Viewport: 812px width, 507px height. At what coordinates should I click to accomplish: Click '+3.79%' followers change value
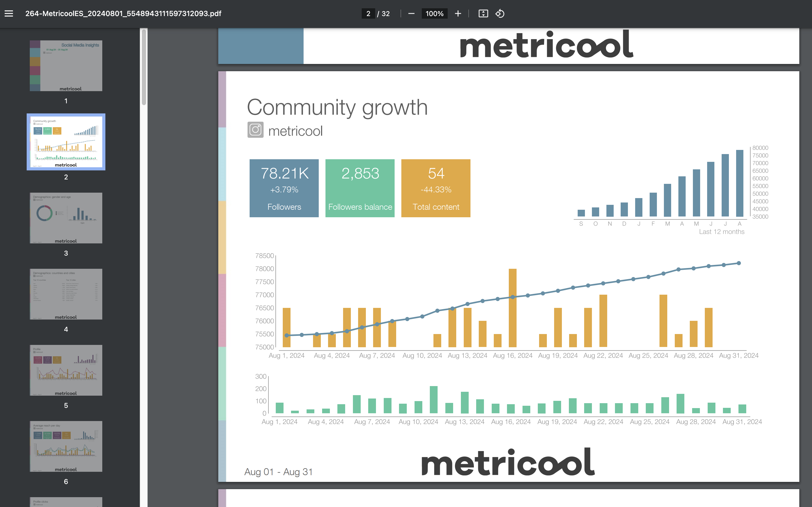click(284, 190)
